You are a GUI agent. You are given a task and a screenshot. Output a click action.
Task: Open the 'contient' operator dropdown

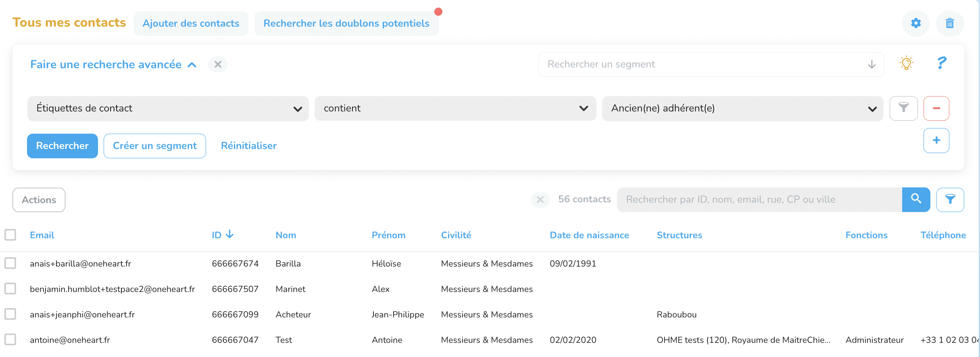pos(455,108)
